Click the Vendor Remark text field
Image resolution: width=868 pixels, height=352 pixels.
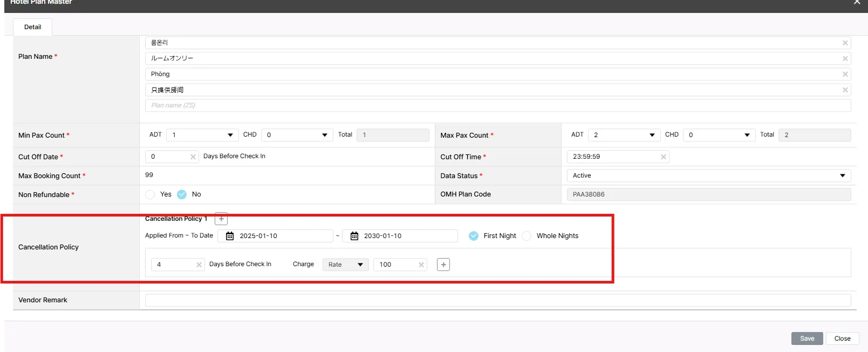[x=497, y=300]
